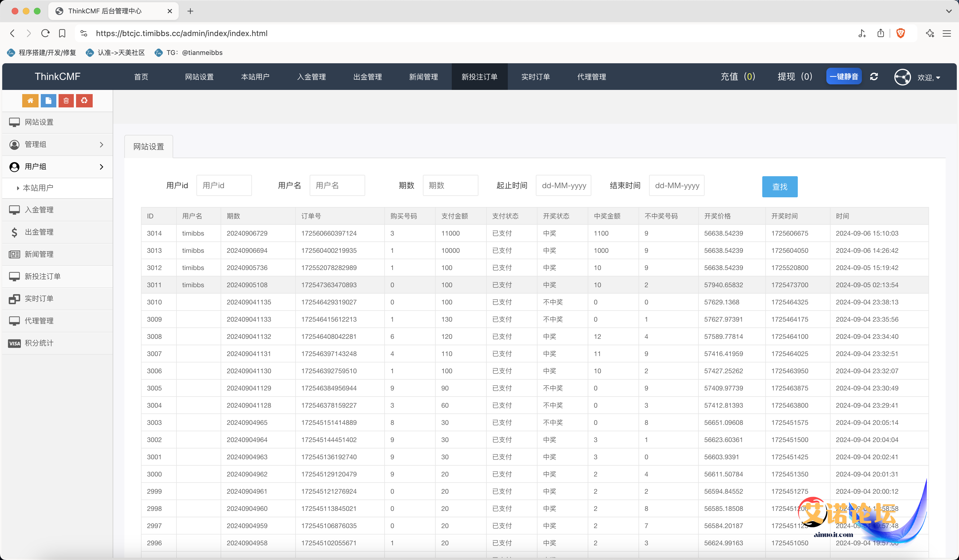Click the 一键静音 mute button
This screenshot has width=959, height=560.
[x=844, y=77]
